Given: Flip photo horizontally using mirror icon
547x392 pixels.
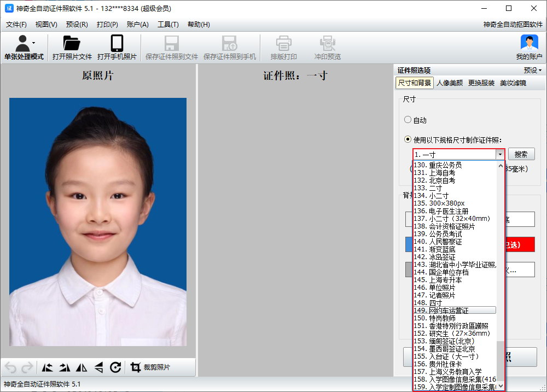Looking at the screenshot, I should [x=82, y=367].
